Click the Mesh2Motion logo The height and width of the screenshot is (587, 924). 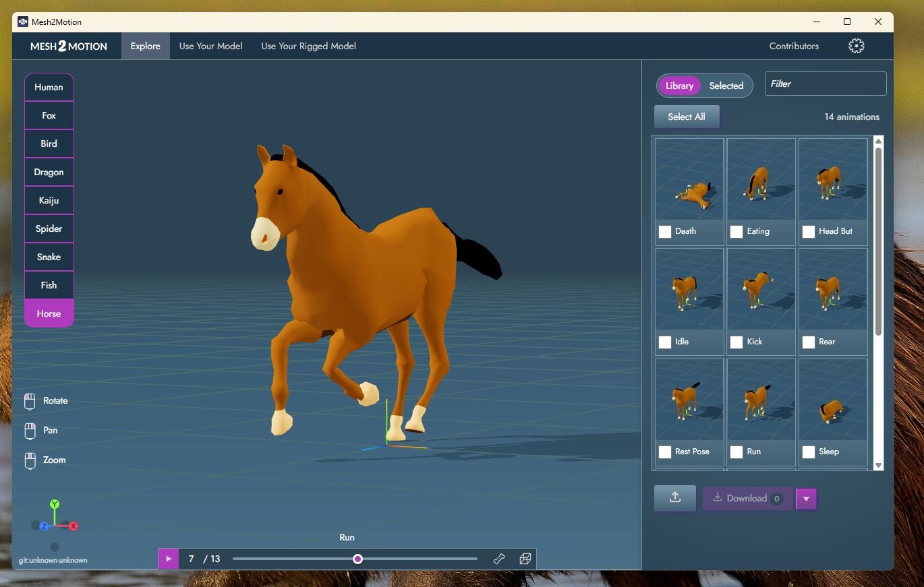[69, 46]
